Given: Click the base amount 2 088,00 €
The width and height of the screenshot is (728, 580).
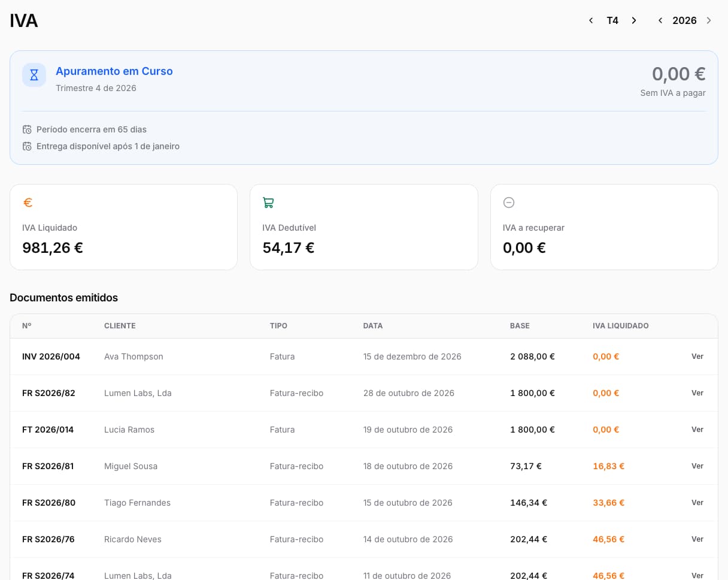Looking at the screenshot, I should pos(532,357).
